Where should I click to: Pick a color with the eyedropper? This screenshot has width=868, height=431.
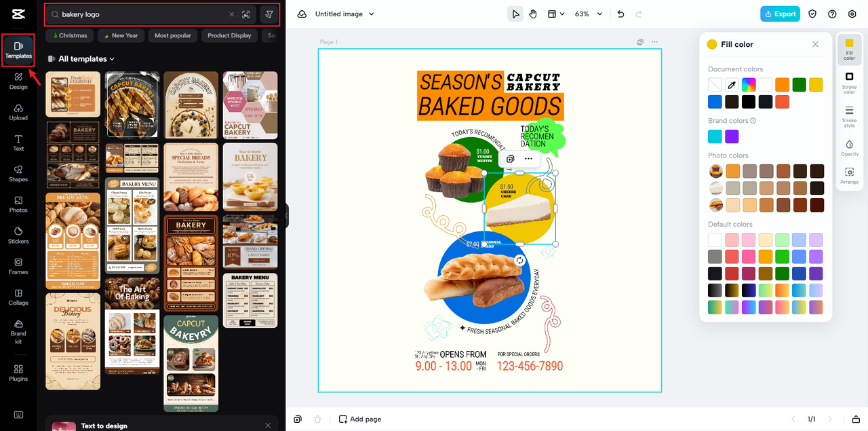point(732,85)
